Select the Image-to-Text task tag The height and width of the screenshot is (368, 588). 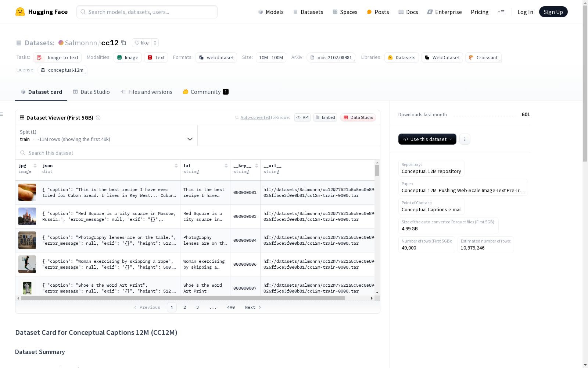click(x=57, y=57)
